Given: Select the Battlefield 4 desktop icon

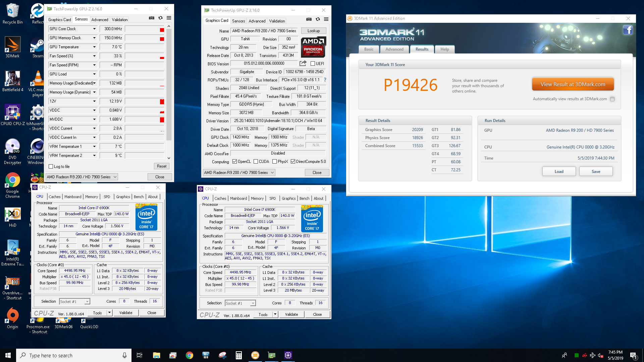Looking at the screenshot, I should 12,81.
